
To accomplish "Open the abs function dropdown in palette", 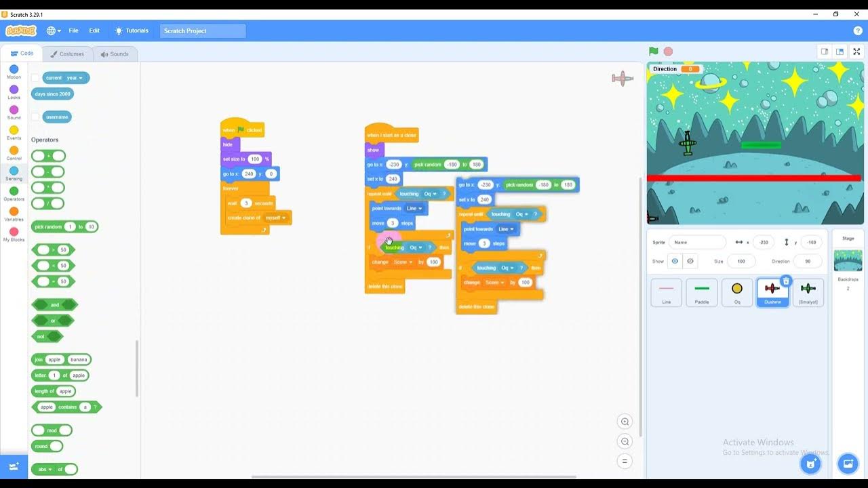I will point(45,469).
